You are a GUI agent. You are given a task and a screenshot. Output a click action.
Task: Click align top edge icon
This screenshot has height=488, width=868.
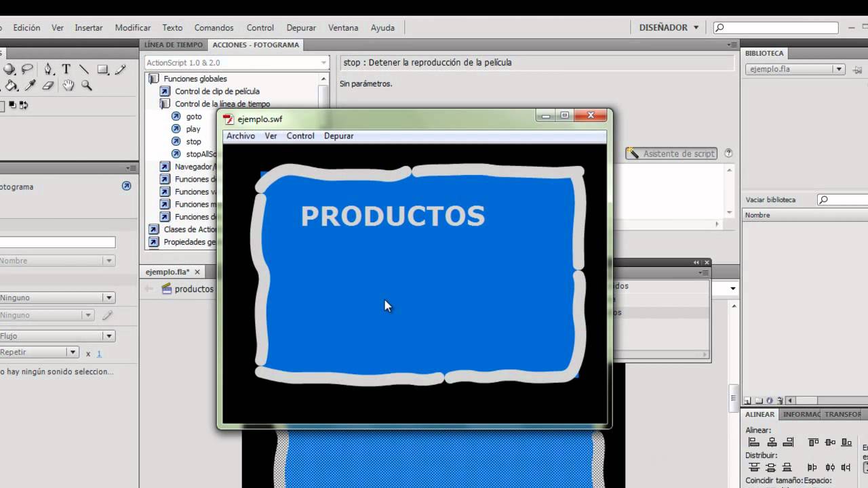(813, 443)
